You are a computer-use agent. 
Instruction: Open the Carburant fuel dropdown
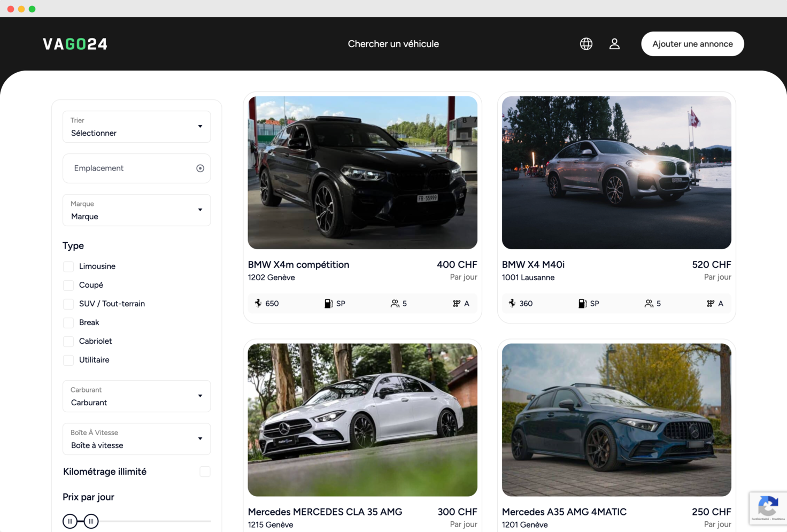tap(136, 396)
